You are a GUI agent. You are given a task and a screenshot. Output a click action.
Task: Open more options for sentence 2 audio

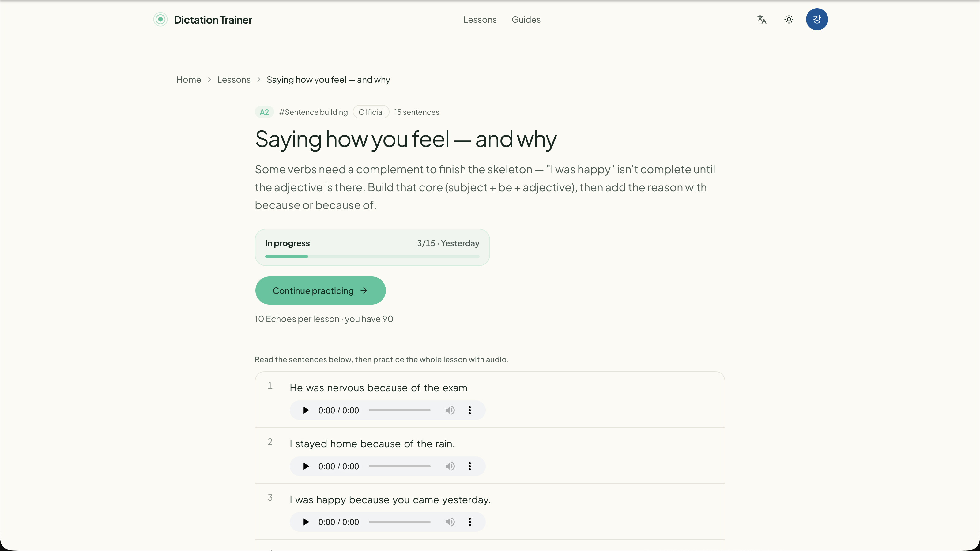(469, 466)
